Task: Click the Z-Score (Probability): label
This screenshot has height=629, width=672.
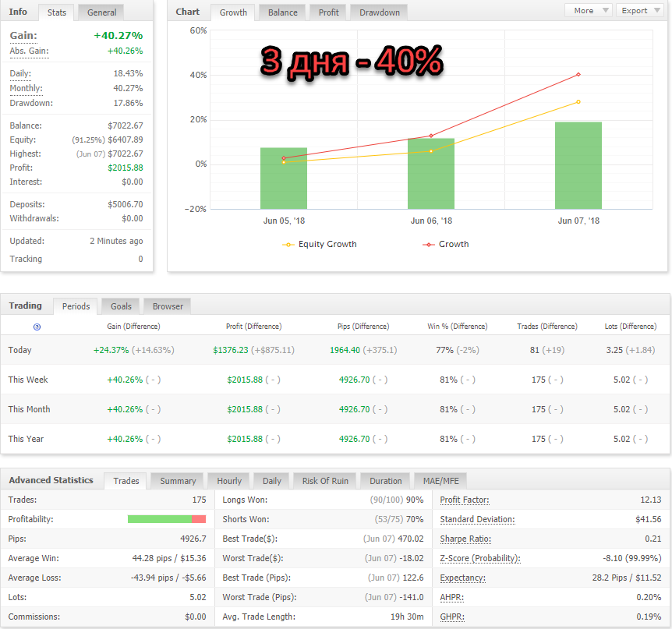Action: coord(480,558)
